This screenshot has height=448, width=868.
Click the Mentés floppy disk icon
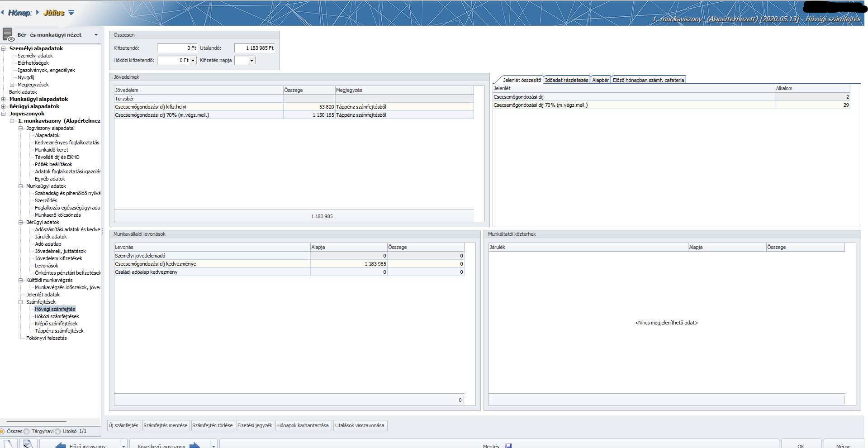click(508, 446)
